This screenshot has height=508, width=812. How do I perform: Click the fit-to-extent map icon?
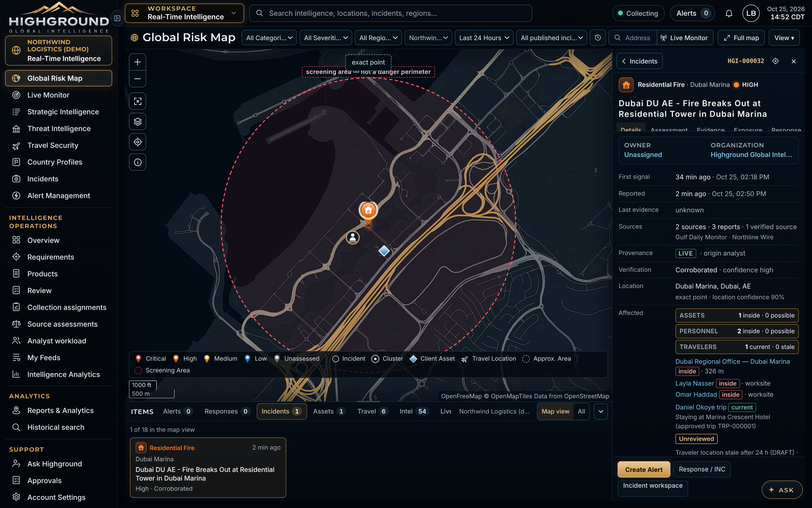(x=138, y=101)
